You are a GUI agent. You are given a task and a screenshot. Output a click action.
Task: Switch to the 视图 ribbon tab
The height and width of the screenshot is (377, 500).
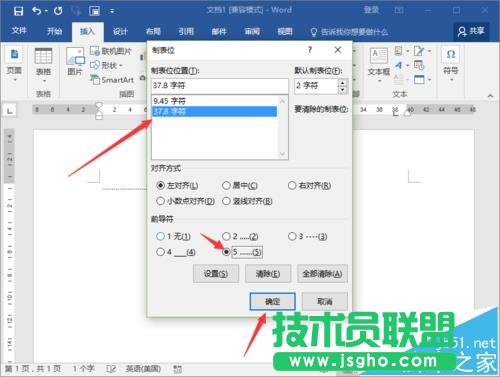(x=285, y=31)
